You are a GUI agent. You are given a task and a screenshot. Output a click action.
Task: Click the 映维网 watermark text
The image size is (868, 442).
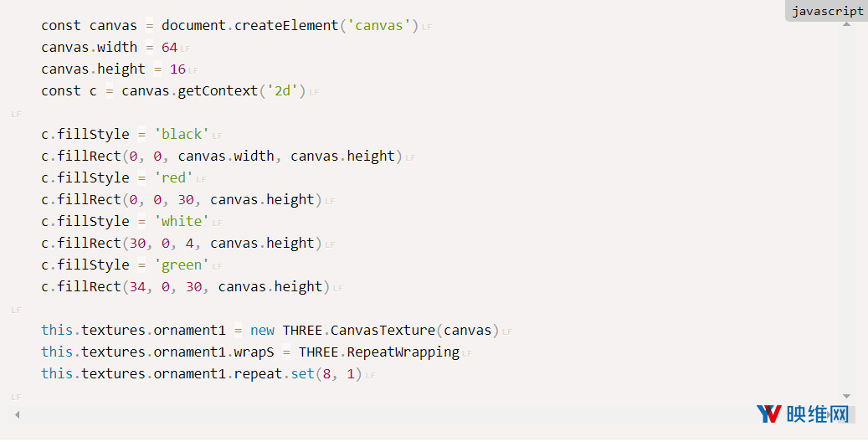[x=818, y=414]
